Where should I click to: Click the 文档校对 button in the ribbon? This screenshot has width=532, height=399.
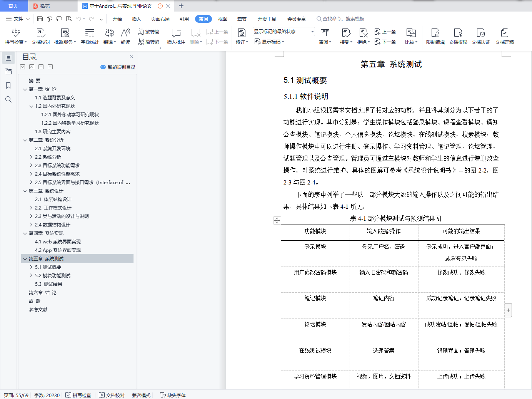[40, 37]
